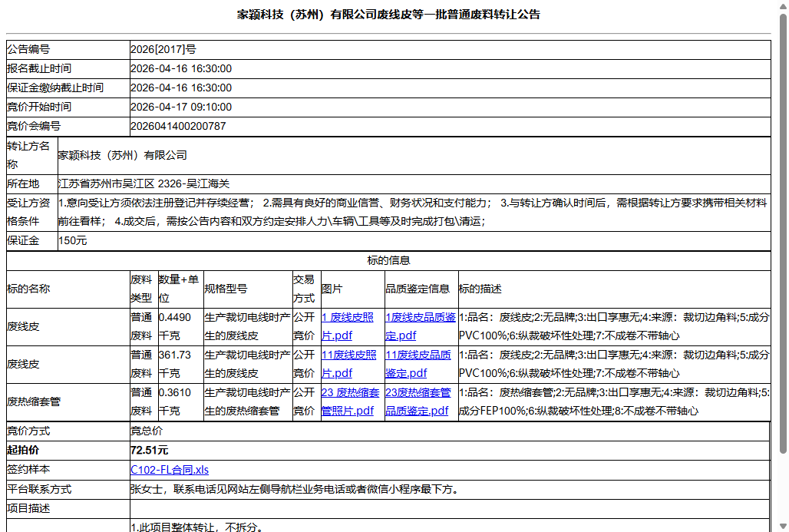Click the 项目描述 label cell
Screen dimensions: 789x532
(68, 508)
